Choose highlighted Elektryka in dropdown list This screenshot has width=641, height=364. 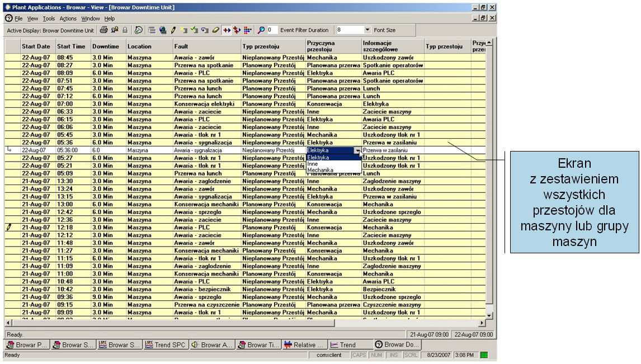tap(333, 158)
